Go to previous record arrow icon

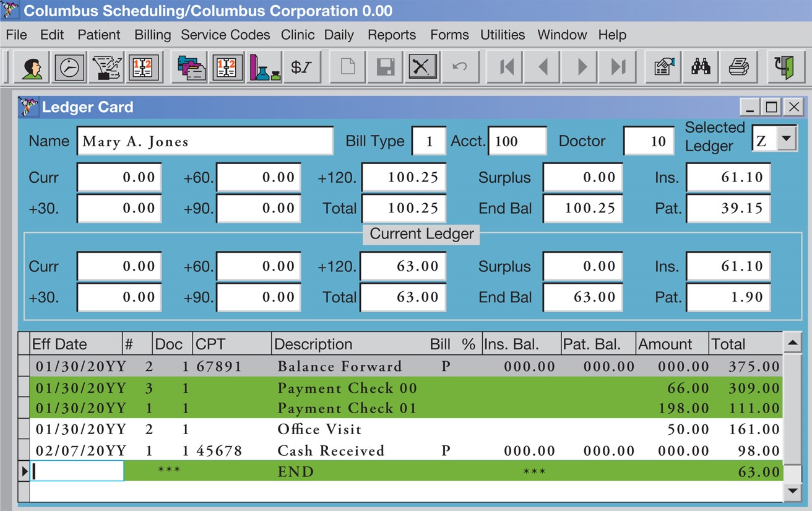click(543, 67)
